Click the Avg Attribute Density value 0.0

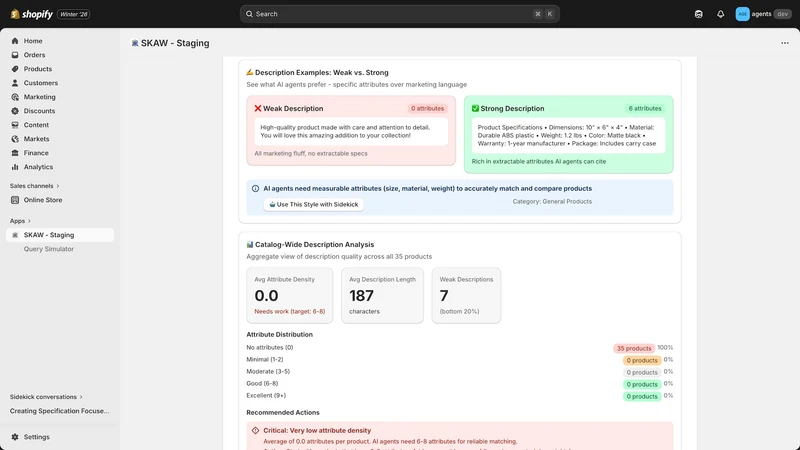pyautogui.click(x=266, y=296)
